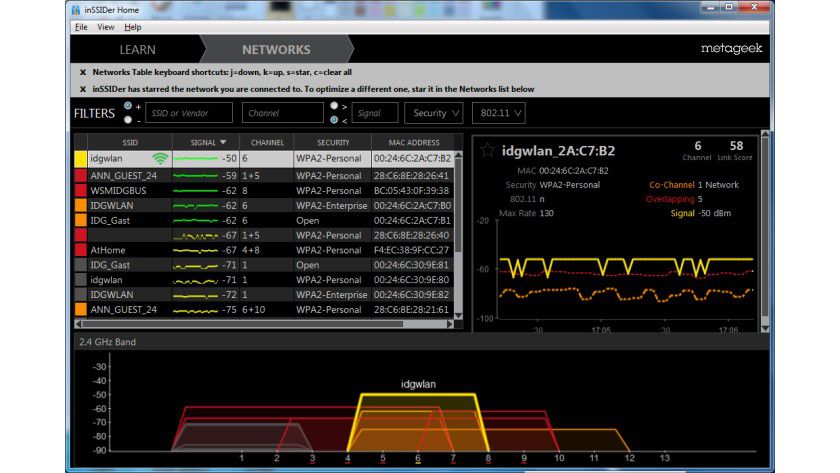The width and height of the screenshot is (840, 473).
Task: Select IDGWLAN row with MAC 00:24:6C:30:9E:82
Action: [x=266, y=295]
